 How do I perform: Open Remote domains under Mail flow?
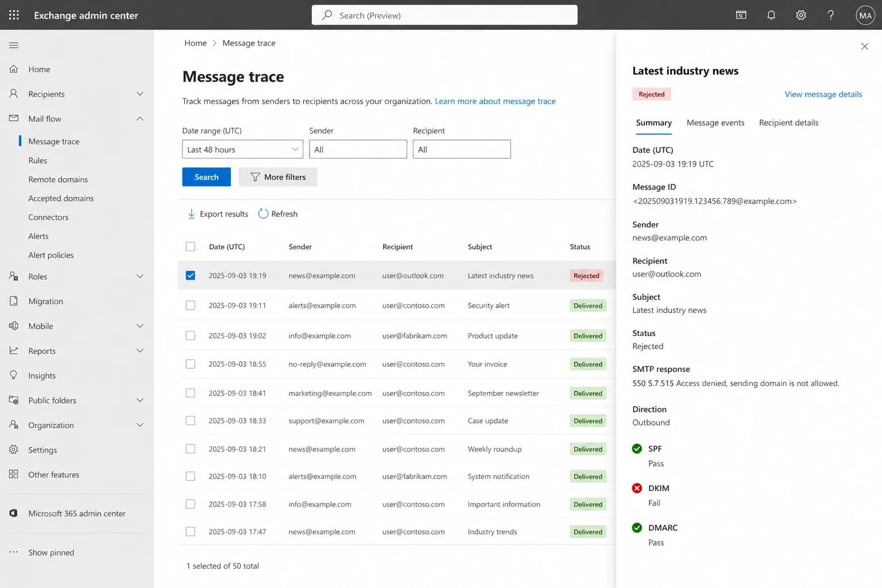pyautogui.click(x=58, y=179)
